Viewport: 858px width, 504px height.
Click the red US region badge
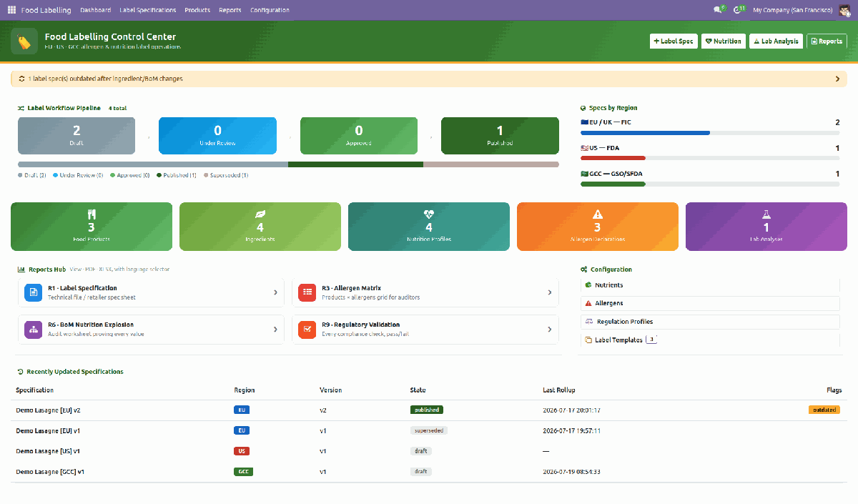pyautogui.click(x=242, y=451)
